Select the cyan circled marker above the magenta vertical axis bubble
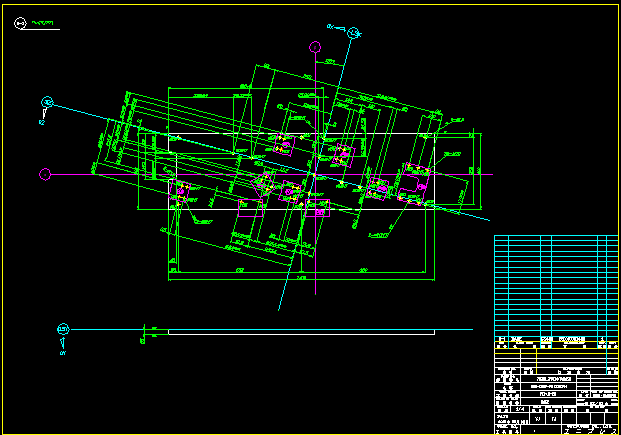 [x=353, y=33]
